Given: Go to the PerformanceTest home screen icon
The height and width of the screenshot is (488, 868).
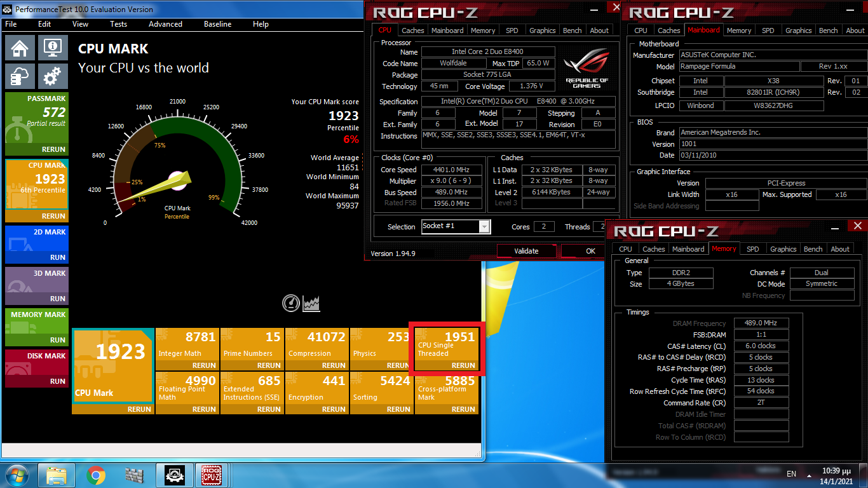Looking at the screenshot, I should 20,47.
